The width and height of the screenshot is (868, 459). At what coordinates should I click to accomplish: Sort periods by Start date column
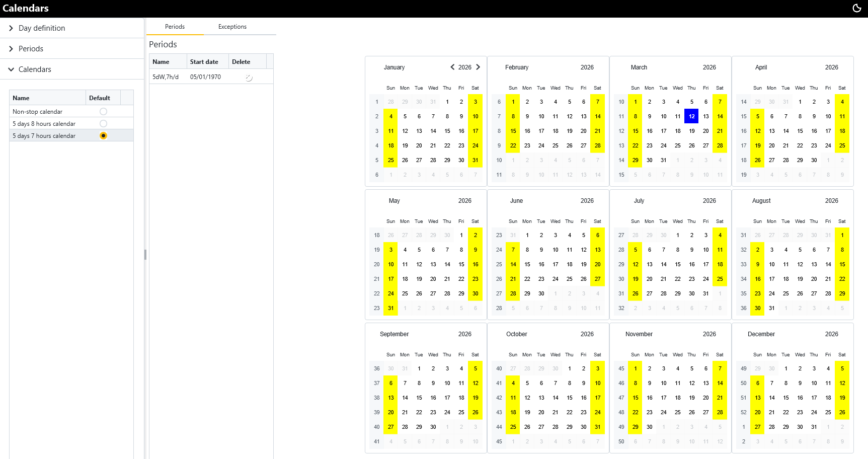click(204, 62)
